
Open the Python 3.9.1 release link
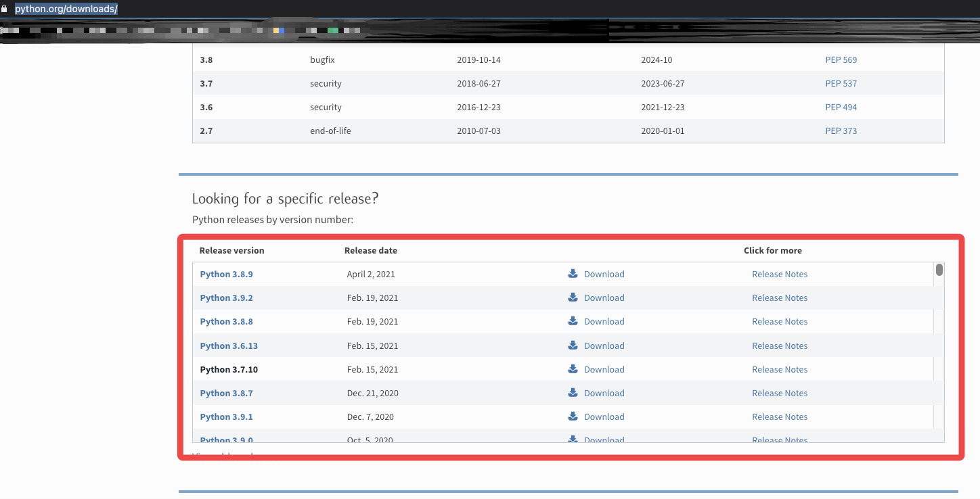click(226, 417)
